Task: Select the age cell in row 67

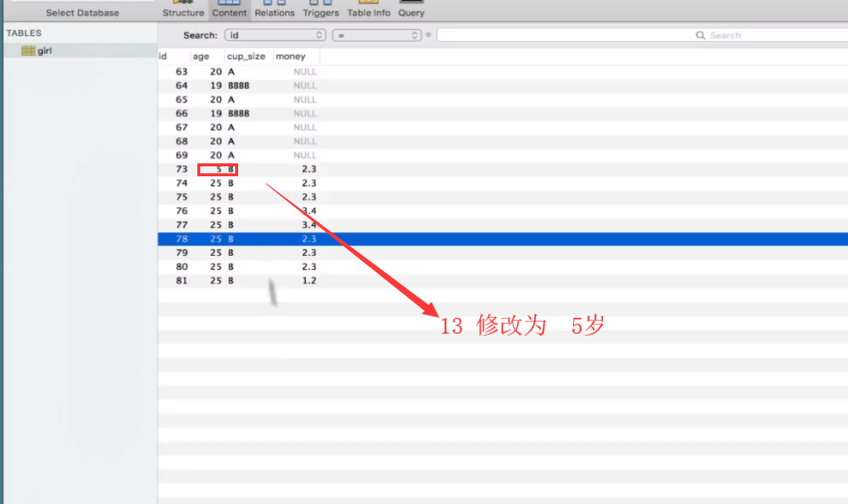Action: tap(216, 127)
